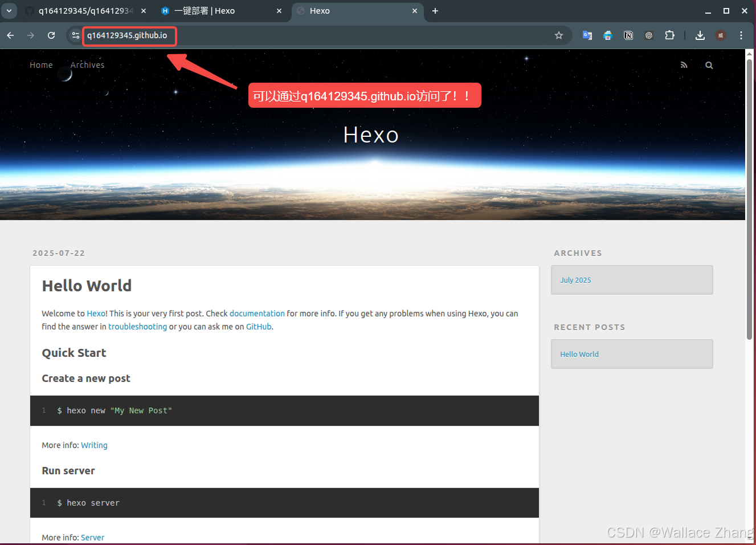Click the Hexo site title
Screen dimensions: 756x545
(x=371, y=135)
